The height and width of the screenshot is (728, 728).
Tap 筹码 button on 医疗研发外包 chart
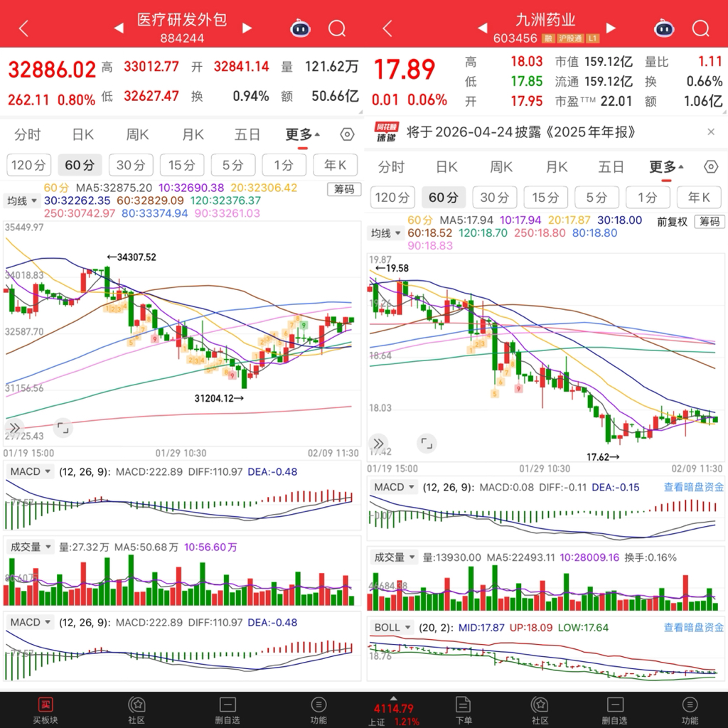344,189
